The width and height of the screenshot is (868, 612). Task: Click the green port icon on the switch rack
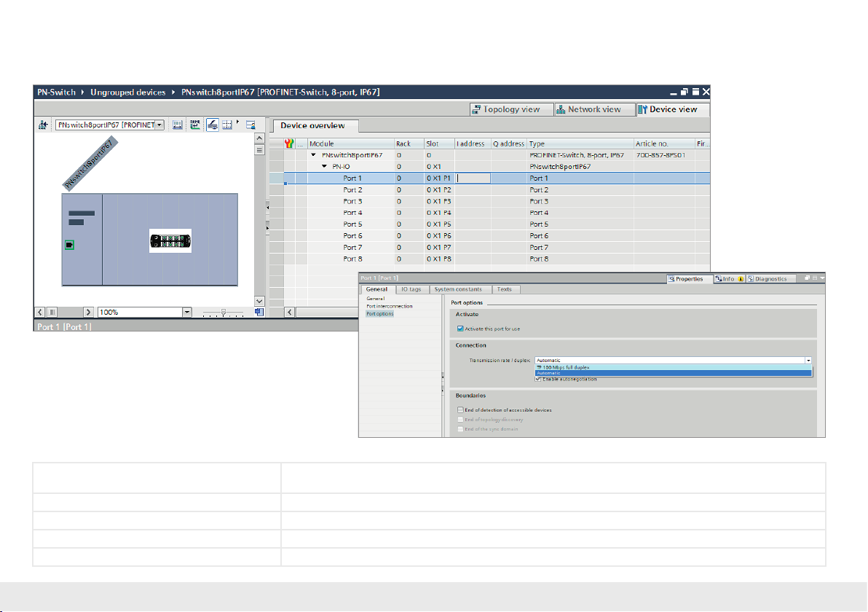(70, 245)
